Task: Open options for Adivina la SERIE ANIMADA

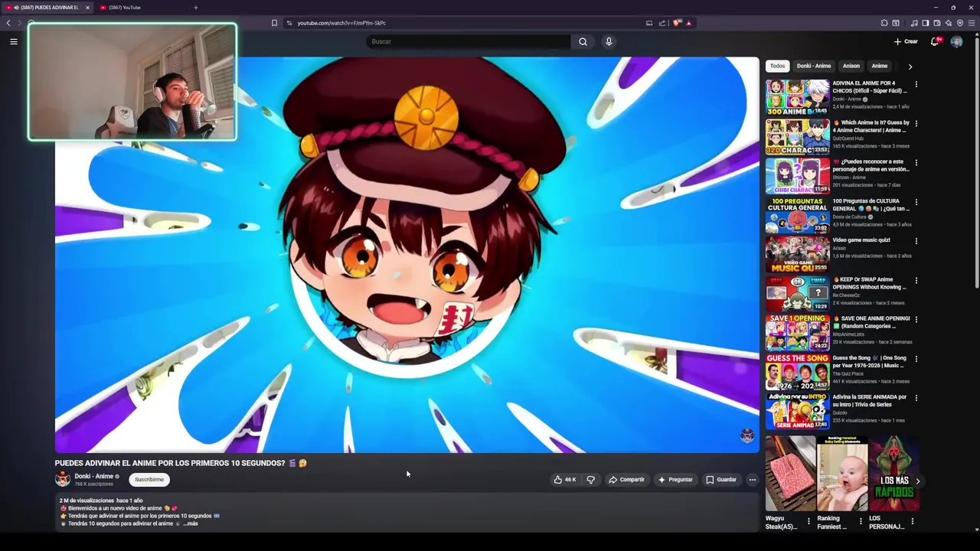Action: 916,398
